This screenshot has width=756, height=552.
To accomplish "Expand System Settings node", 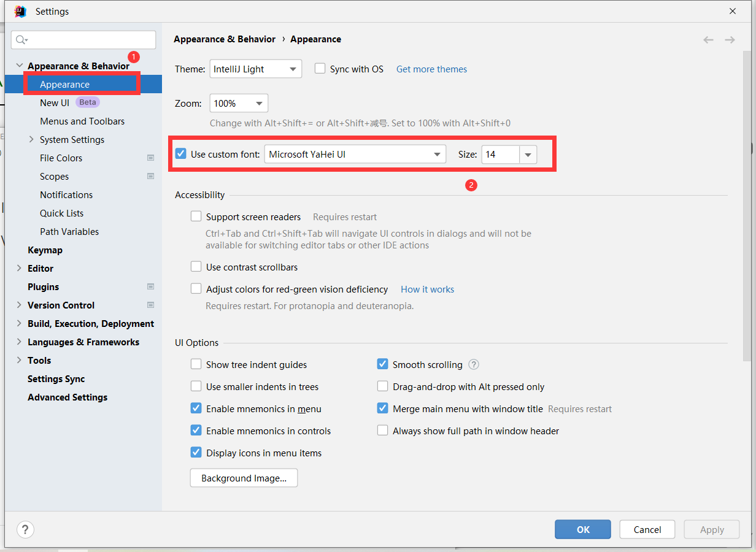I will pyautogui.click(x=32, y=139).
